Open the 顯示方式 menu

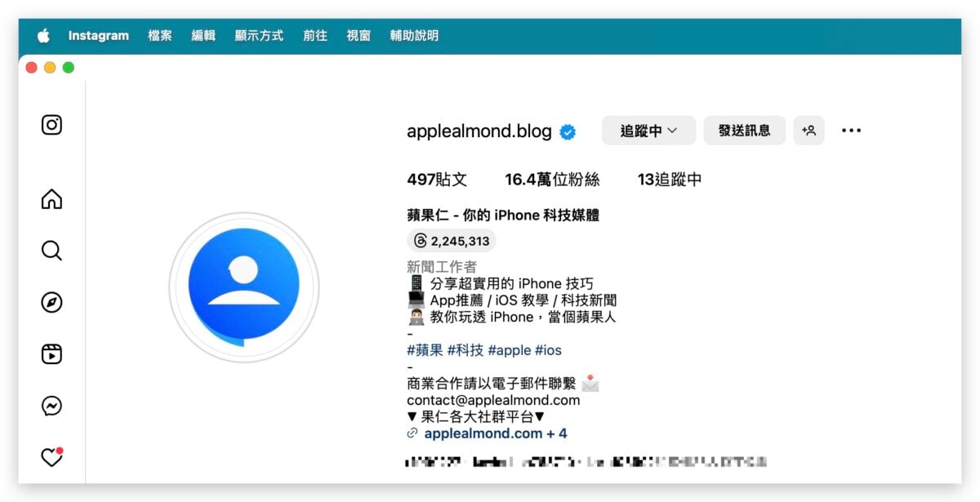[259, 36]
